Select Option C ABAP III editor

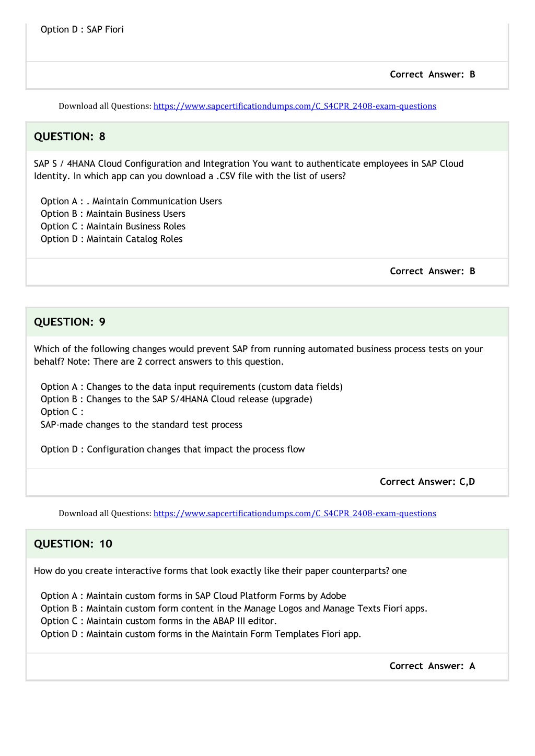pyautogui.click(x=159, y=621)
